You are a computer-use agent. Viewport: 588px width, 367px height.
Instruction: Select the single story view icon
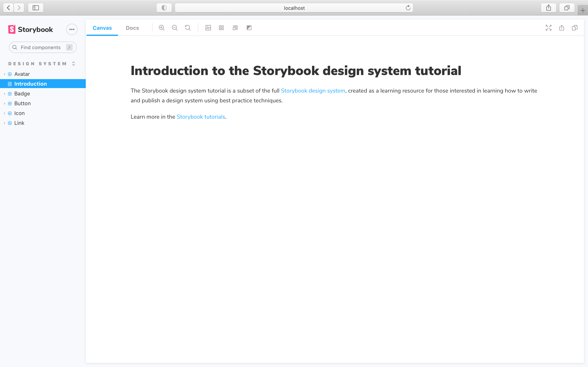tap(208, 28)
